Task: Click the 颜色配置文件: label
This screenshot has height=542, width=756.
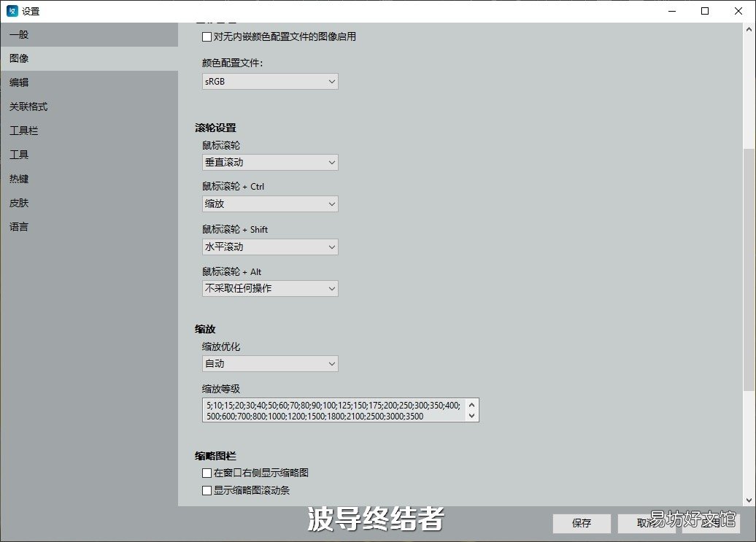Action: [x=232, y=63]
